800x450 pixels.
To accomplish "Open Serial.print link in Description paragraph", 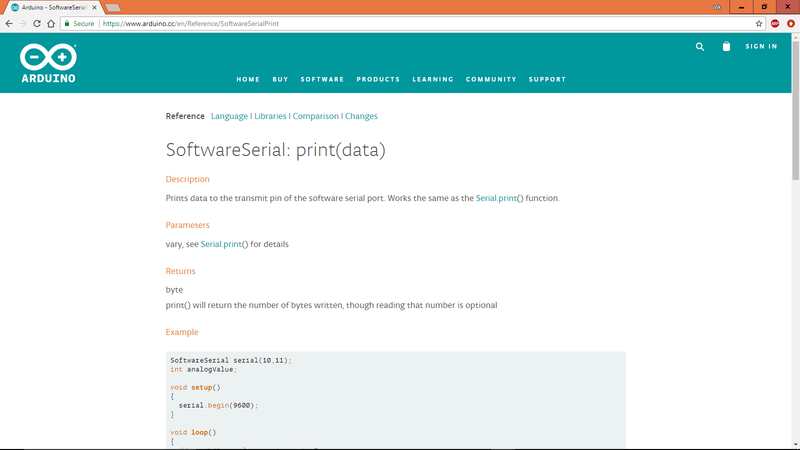I will pyautogui.click(x=496, y=198).
